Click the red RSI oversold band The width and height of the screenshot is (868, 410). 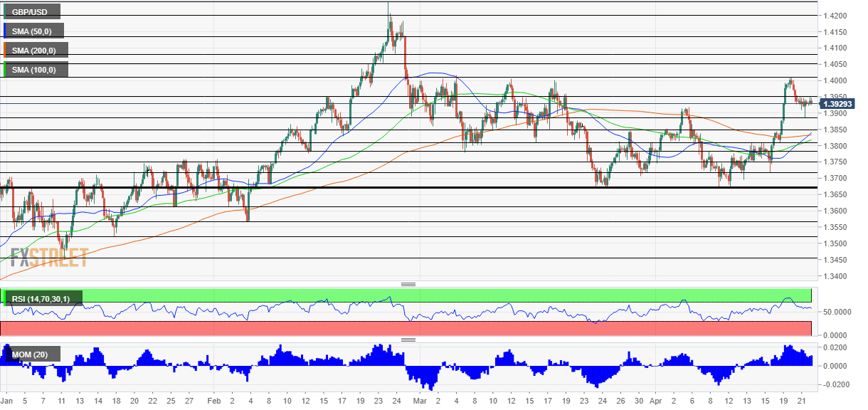tap(427, 327)
